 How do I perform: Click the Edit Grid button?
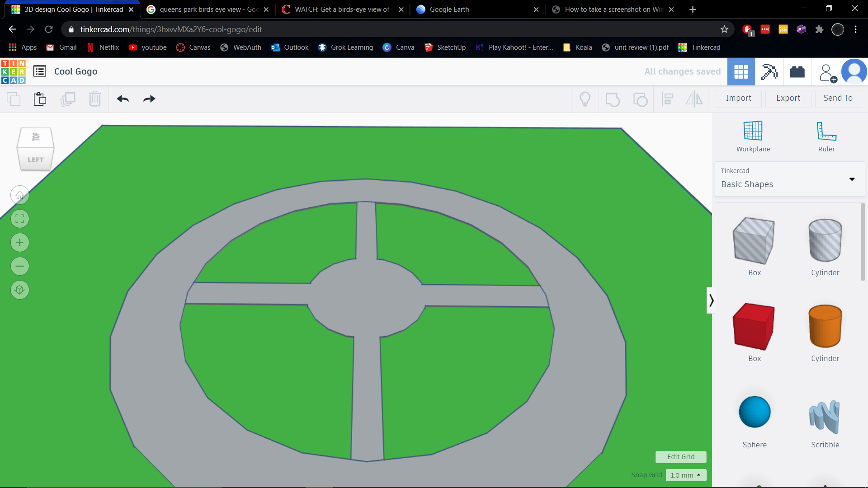coord(681,457)
